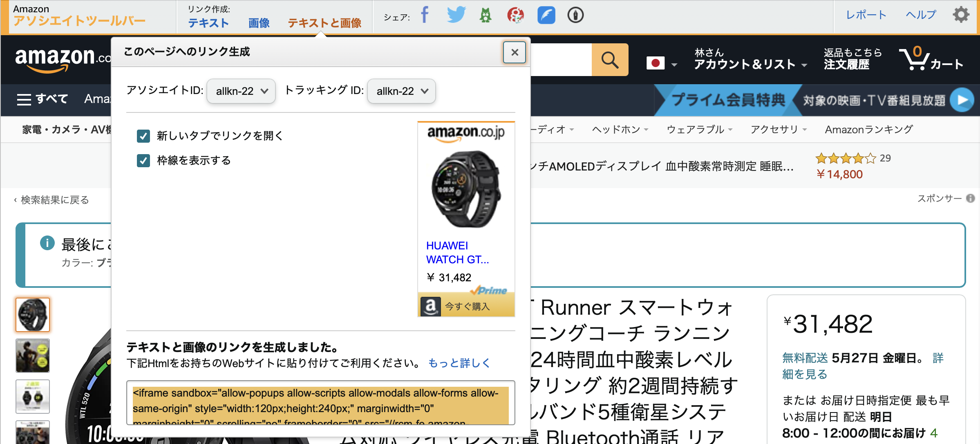Image resolution: width=980 pixels, height=444 pixels.
Task: Open the トラッキング ID dropdown
Action: 401,91
